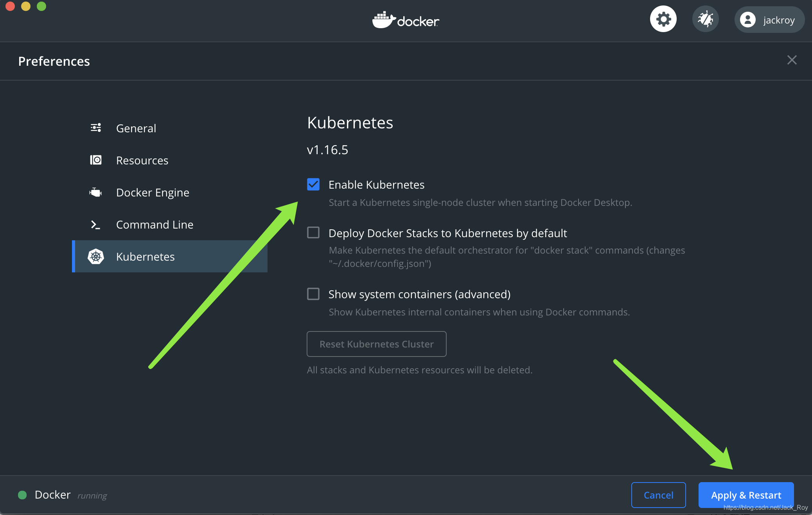
Task: Click the General sidebar icon
Action: click(96, 128)
